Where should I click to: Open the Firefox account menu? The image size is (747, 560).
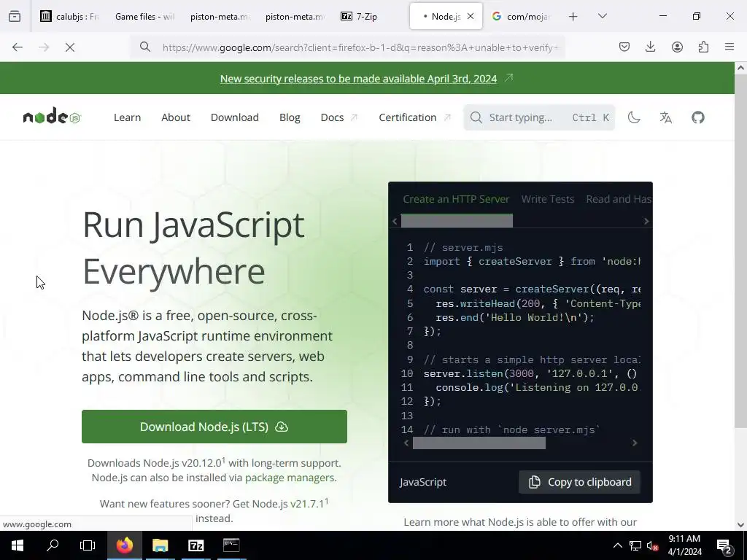coord(677,47)
